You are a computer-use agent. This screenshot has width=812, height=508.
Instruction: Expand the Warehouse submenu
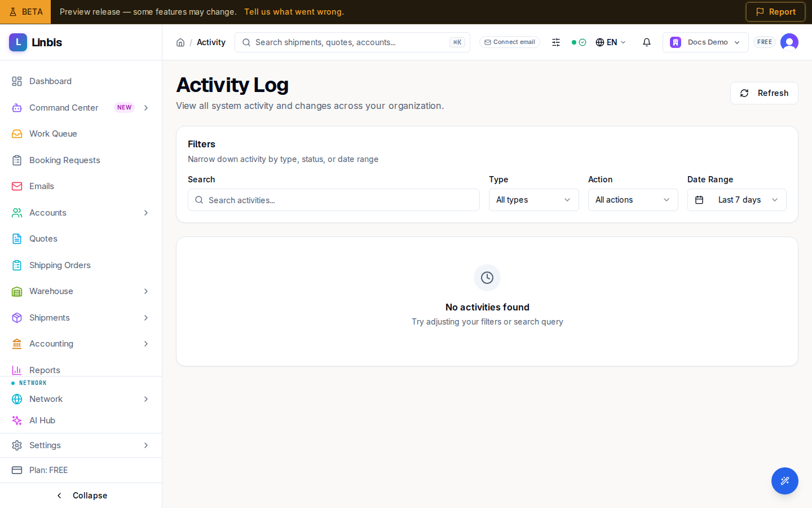click(x=146, y=291)
